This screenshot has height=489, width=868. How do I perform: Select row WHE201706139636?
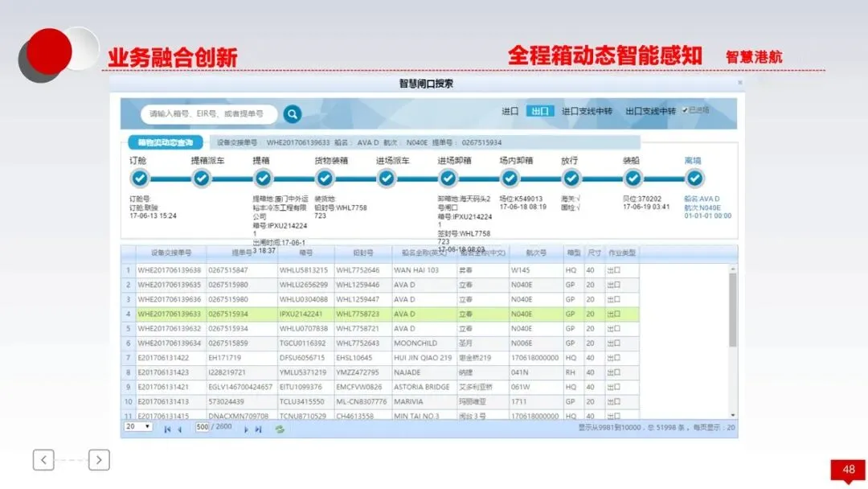click(x=380, y=300)
